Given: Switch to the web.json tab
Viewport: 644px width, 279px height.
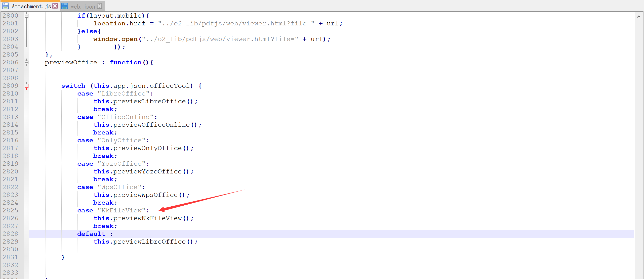Looking at the screenshot, I should click(83, 7).
